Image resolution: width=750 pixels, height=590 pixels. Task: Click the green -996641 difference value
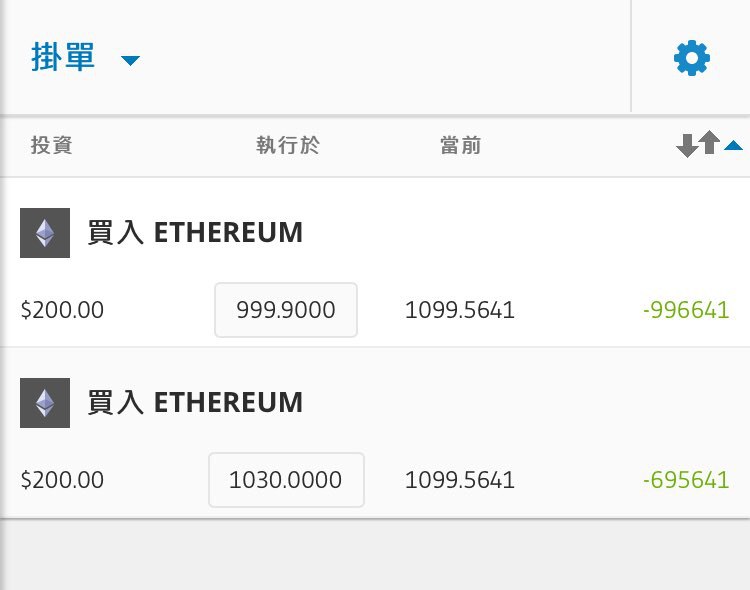coord(686,310)
